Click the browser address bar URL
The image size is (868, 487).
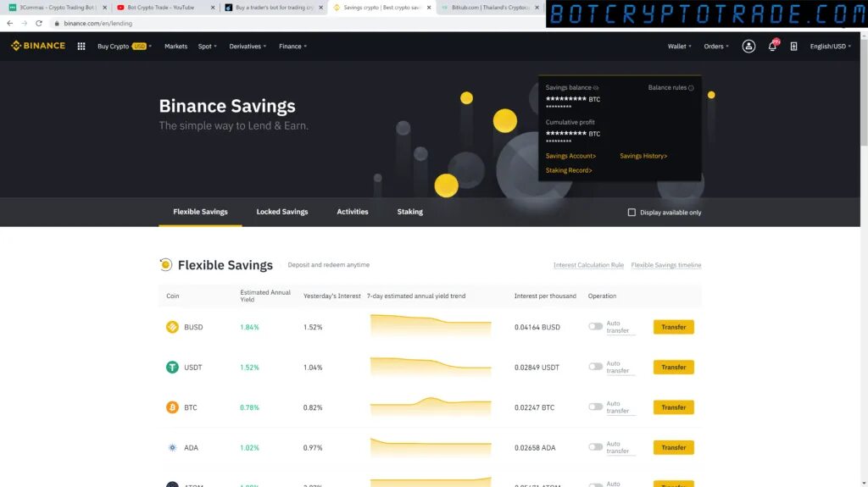98,23
